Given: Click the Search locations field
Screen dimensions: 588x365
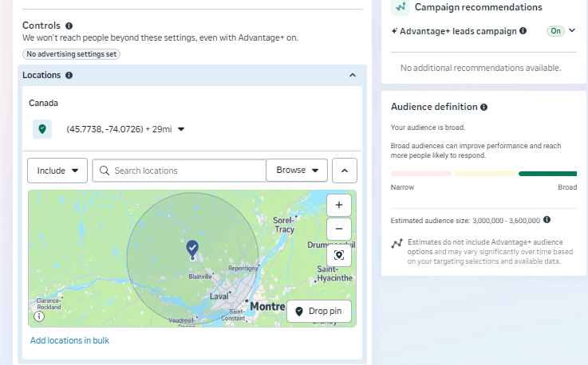Looking at the screenshot, I should (180, 171).
